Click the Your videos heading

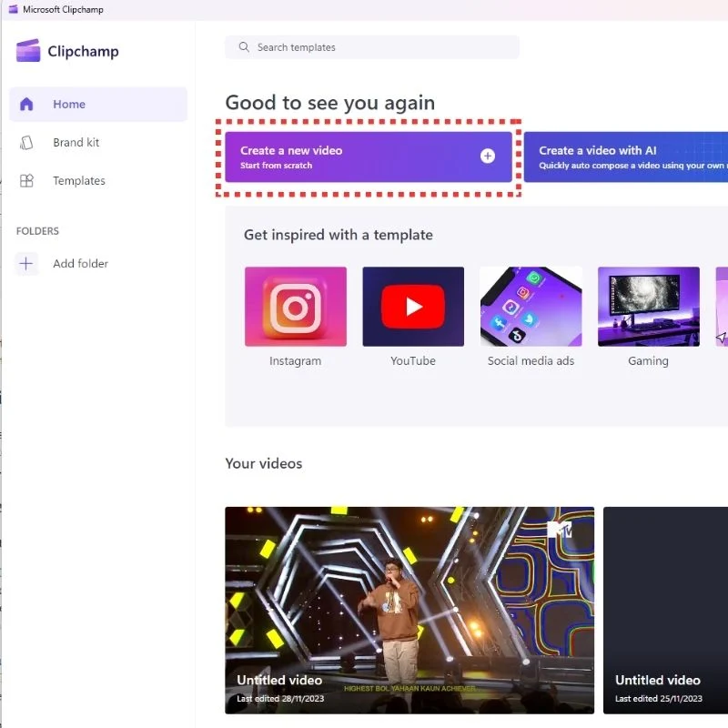264,463
